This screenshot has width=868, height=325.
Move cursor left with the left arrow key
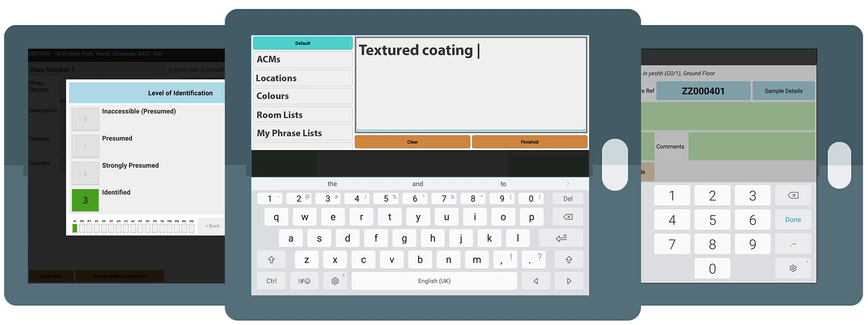pyautogui.click(x=536, y=281)
